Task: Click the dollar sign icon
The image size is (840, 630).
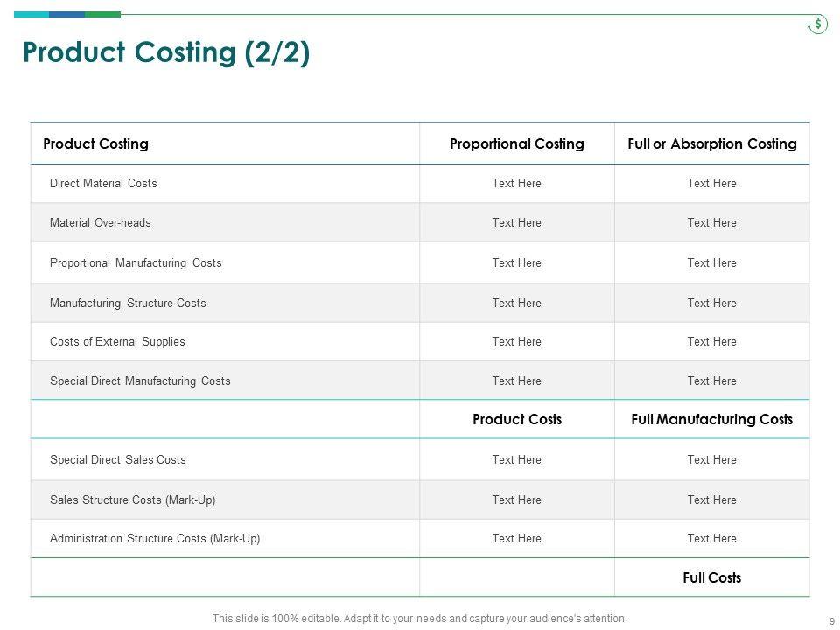Action: tap(817, 24)
